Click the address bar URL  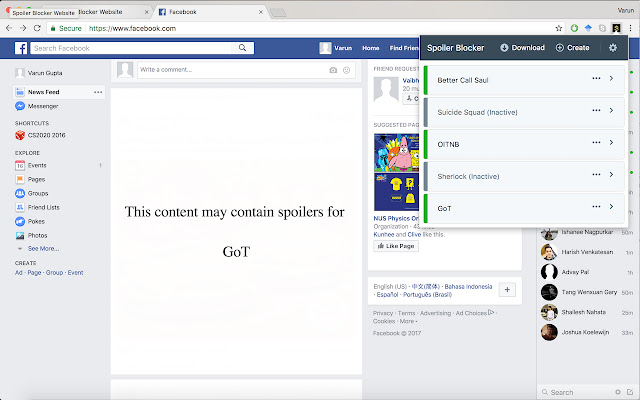tap(132, 28)
